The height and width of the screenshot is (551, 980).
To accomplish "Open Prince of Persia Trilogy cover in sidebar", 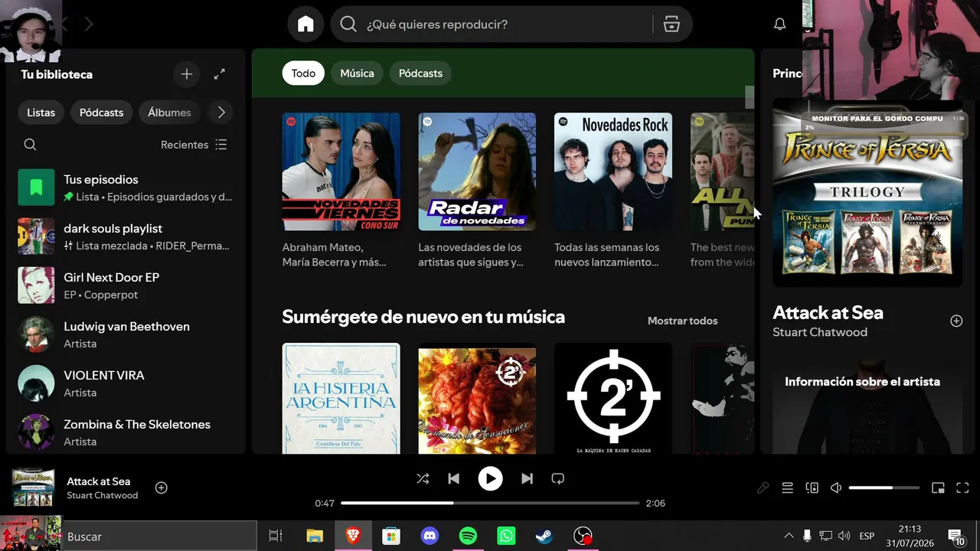I will pos(867,192).
